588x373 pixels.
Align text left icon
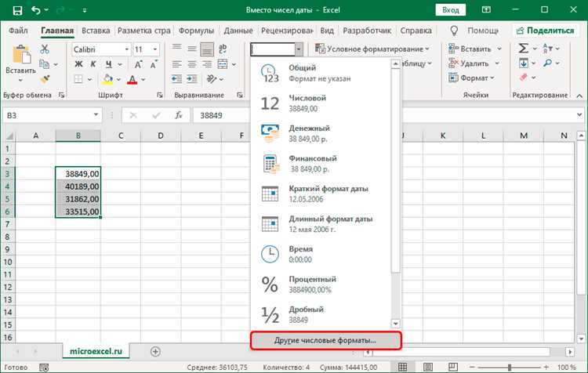pos(176,64)
